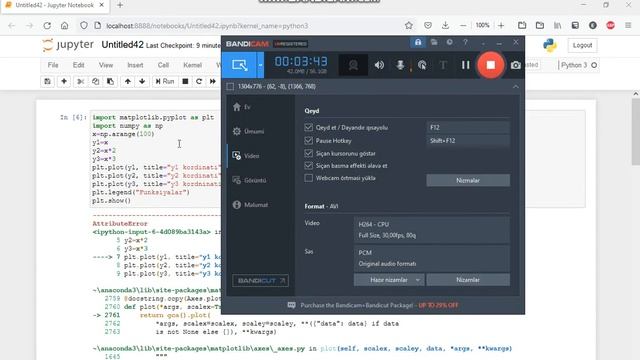Toggle the mouse cursor effect icon in Bandicam
The height and width of the screenshot is (360, 640).
pyautogui.click(x=422, y=65)
